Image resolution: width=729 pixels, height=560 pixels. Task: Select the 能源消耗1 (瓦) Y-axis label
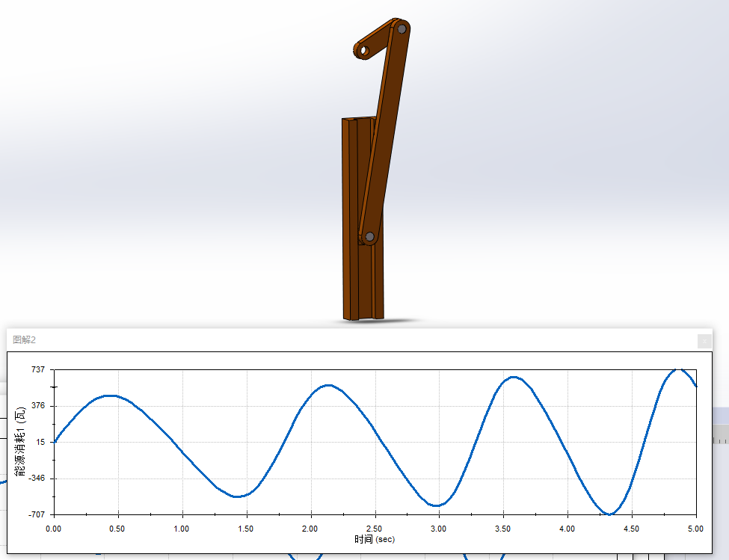tap(20, 442)
